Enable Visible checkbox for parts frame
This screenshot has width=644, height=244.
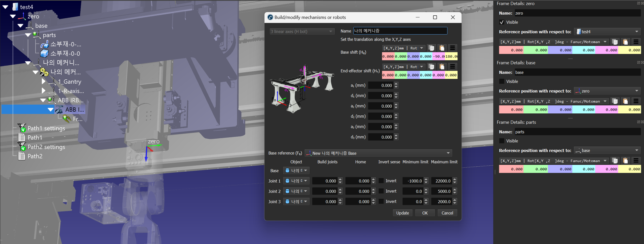pos(502,141)
